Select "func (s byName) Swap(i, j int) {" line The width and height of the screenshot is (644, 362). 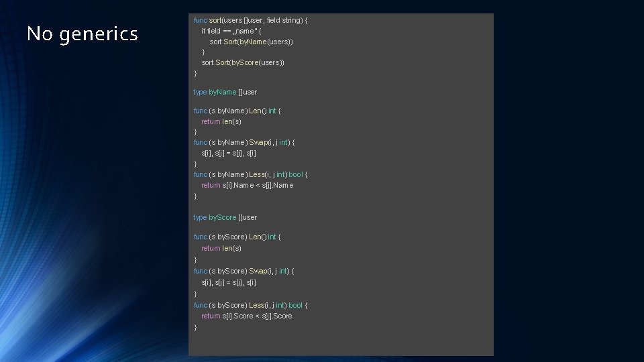point(244,142)
